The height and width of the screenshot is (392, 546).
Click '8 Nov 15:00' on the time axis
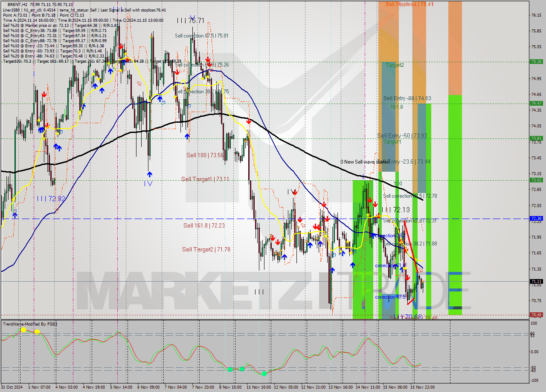click(x=230, y=387)
